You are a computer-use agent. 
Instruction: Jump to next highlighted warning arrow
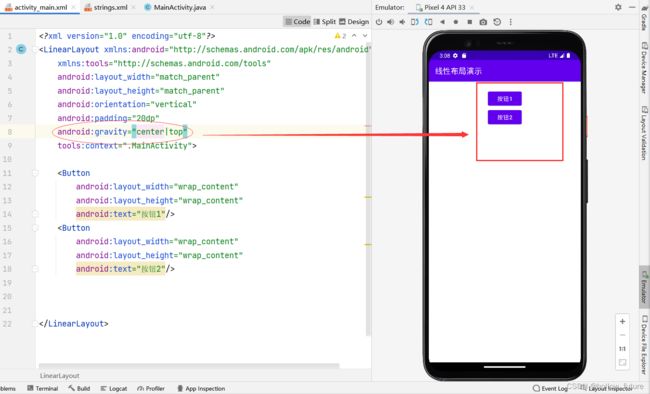[x=365, y=36]
